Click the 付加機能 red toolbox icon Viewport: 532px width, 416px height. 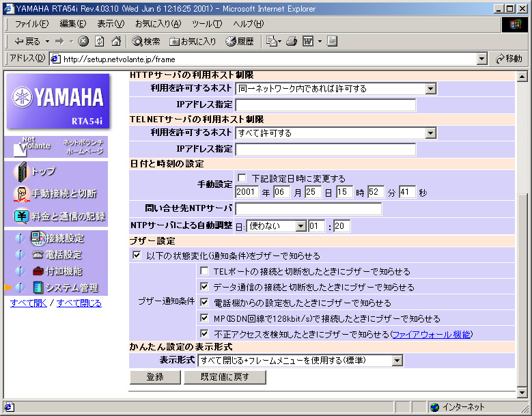tap(38, 271)
